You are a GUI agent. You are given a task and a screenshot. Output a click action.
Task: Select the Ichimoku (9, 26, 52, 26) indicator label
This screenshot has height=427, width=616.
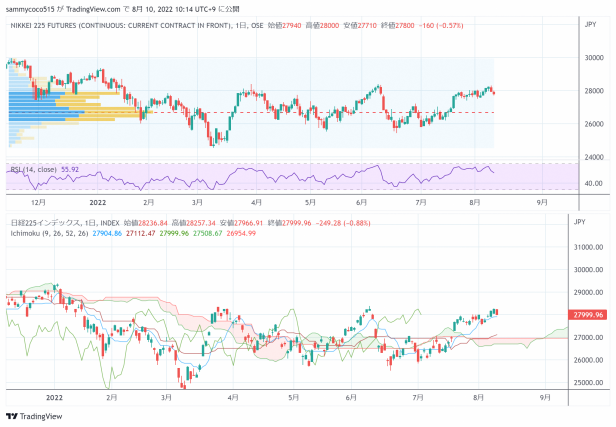click(49, 233)
